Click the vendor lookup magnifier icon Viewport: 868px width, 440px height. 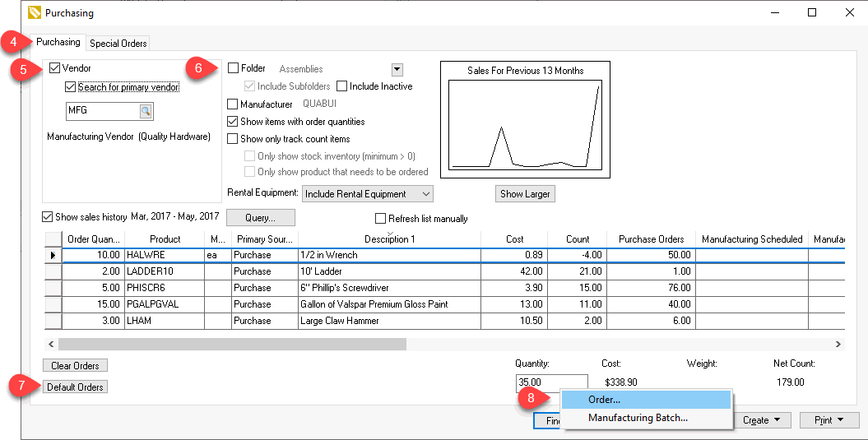click(146, 111)
